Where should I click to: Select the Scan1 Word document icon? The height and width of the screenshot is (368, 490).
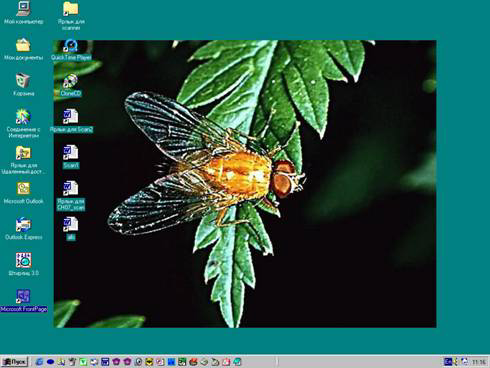(71, 153)
